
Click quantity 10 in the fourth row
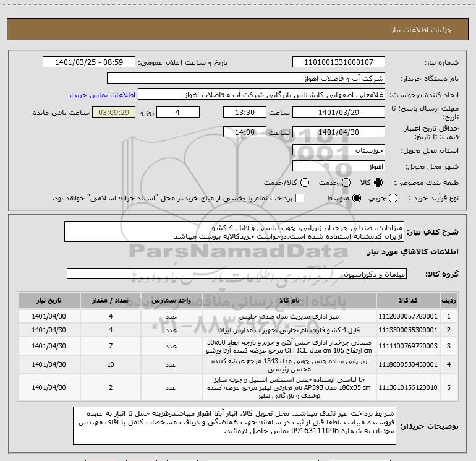click(x=111, y=364)
